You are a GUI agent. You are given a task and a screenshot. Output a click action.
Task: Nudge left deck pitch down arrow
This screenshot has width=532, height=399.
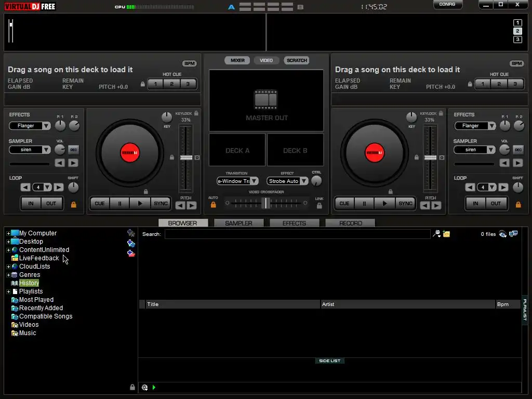point(180,206)
